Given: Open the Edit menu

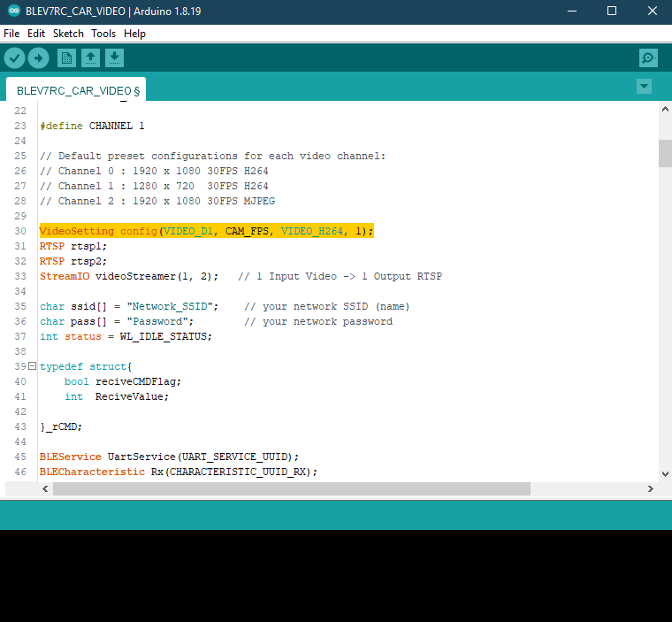Looking at the screenshot, I should [36, 34].
